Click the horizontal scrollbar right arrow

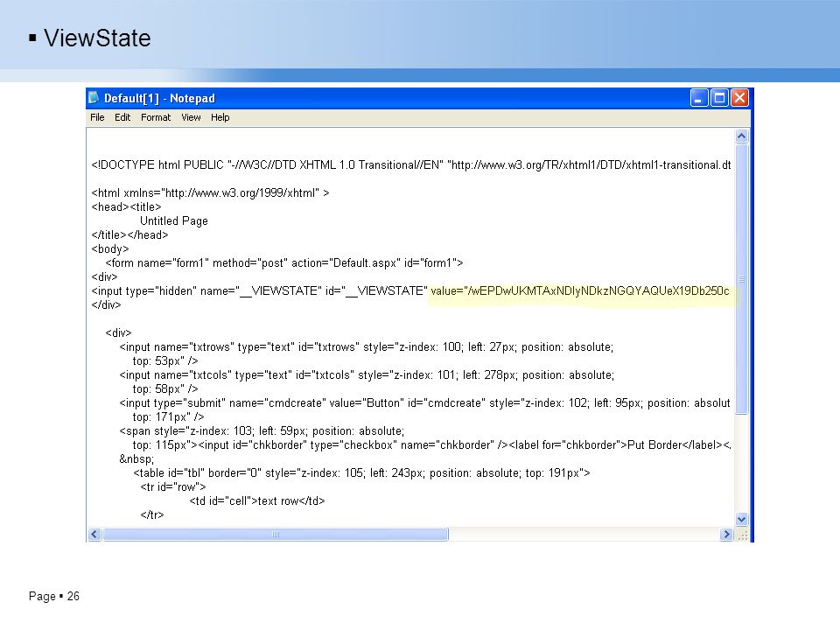pos(726,534)
